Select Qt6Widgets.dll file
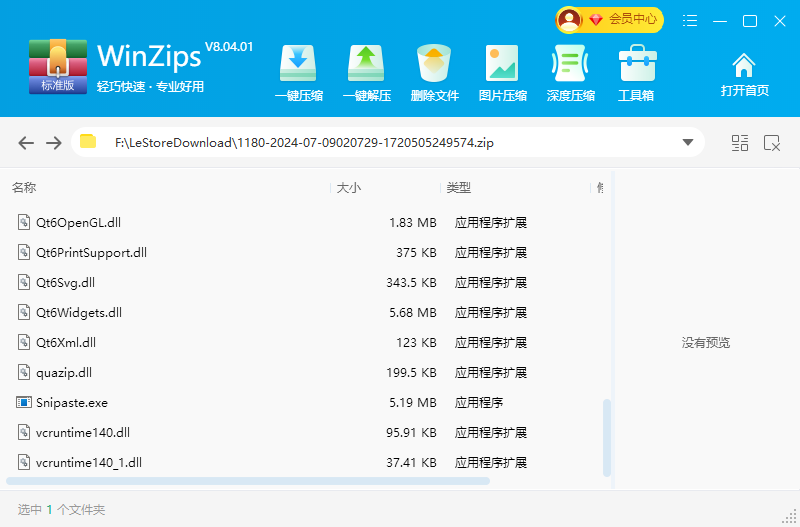800x527 pixels. click(308, 313)
